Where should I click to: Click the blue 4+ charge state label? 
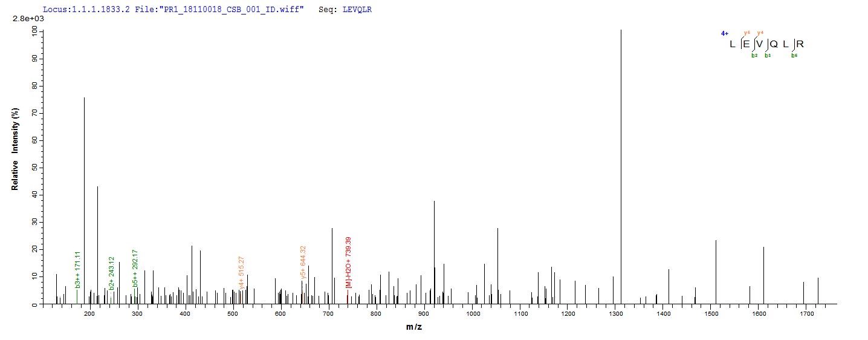point(724,34)
